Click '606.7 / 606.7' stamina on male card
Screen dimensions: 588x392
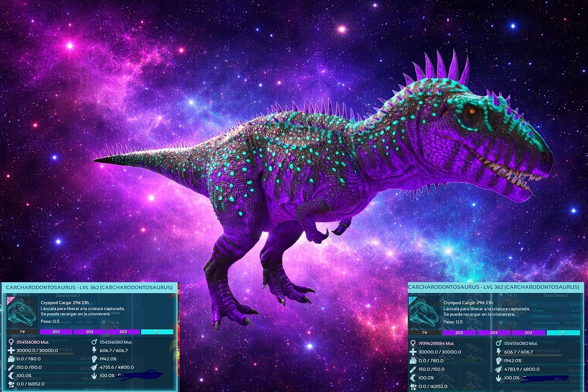click(518, 352)
